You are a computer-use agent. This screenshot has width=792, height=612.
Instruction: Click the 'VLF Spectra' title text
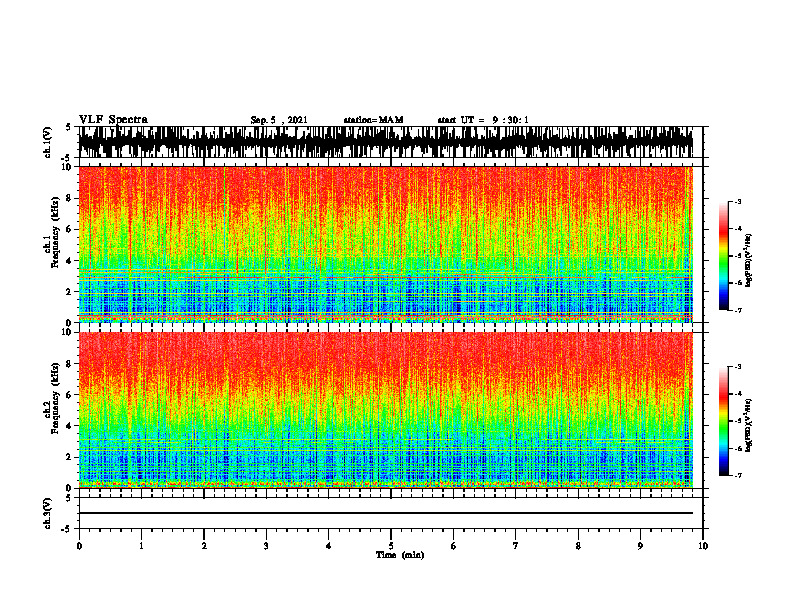point(113,120)
